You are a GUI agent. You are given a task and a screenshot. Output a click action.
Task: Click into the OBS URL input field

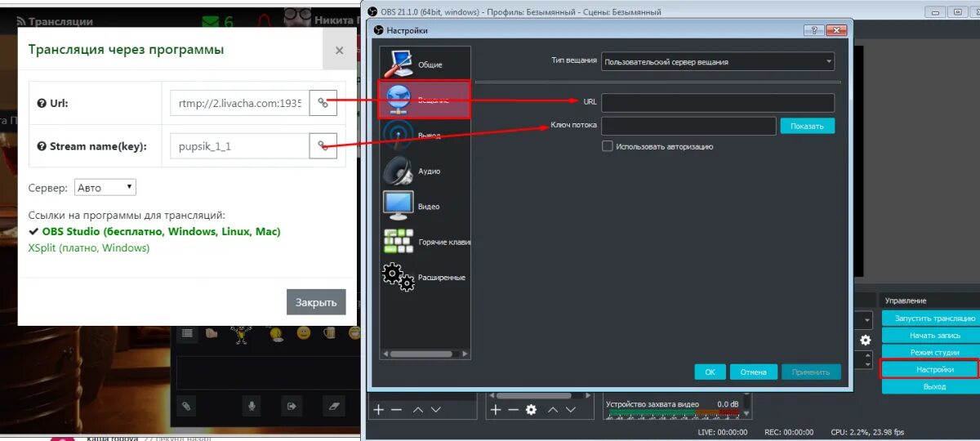tap(717, 102)
